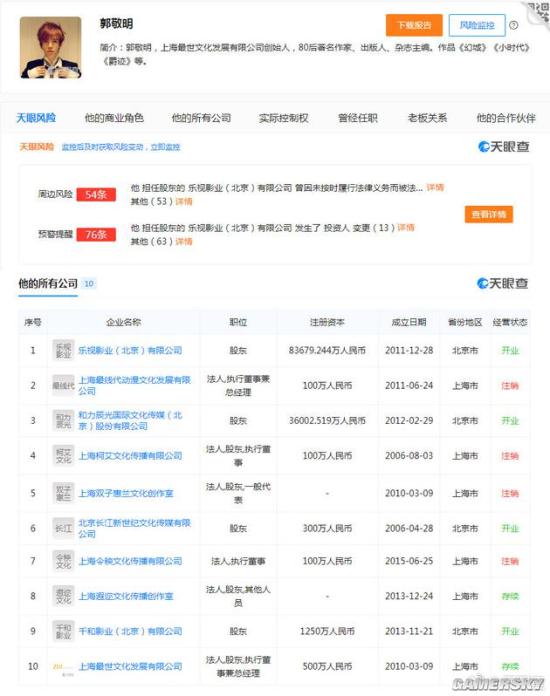Open 详情 next to 其他 (63)
Viewport: 550px width, 696px height.
[x=184, y=241]
